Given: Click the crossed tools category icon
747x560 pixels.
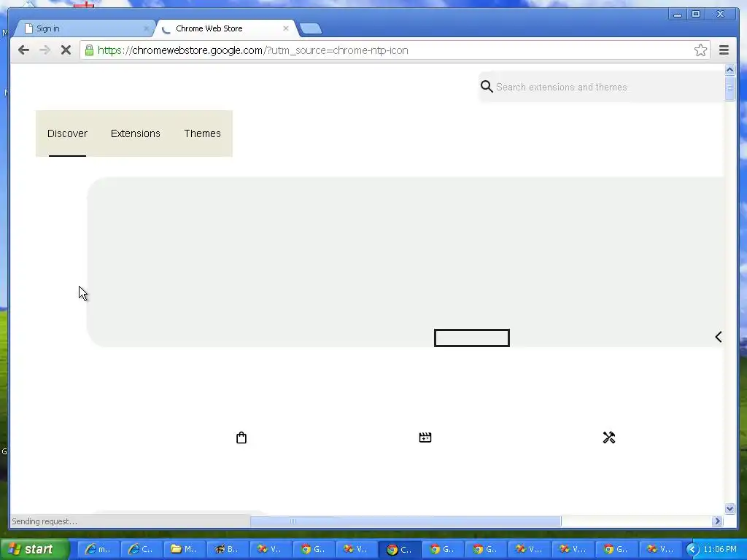Looking at the screenshot, I should coord(609,437).
